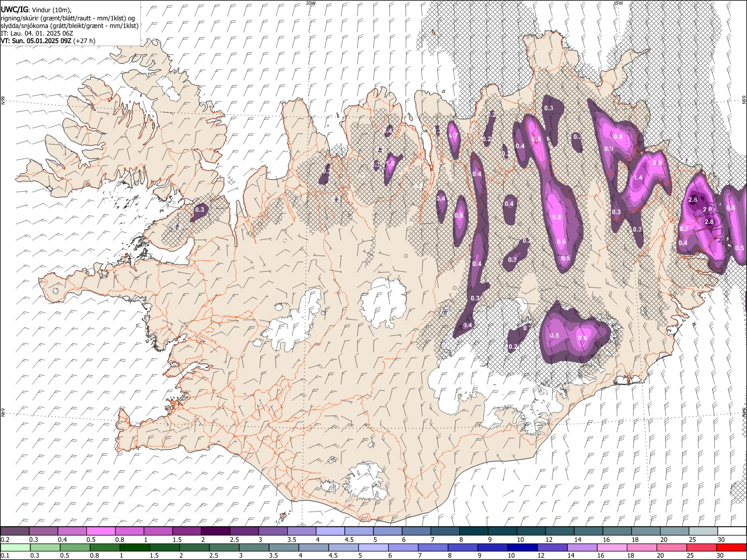The image size is (747, 560).
Task: Click the legend line 'slydda/snjókoma (grátt/bleikt/grænt - mm/1klst)'
Action: point(69,26)
